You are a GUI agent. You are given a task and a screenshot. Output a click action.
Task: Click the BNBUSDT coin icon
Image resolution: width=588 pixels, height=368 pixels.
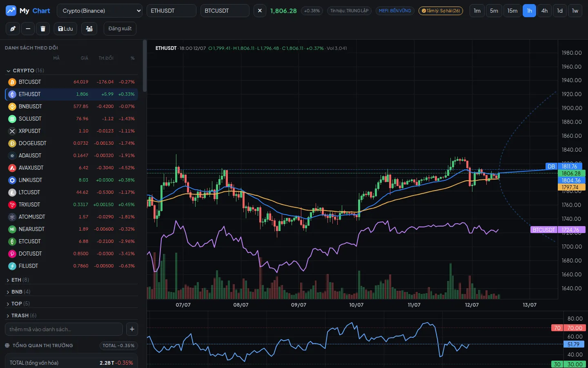point(12,106)
